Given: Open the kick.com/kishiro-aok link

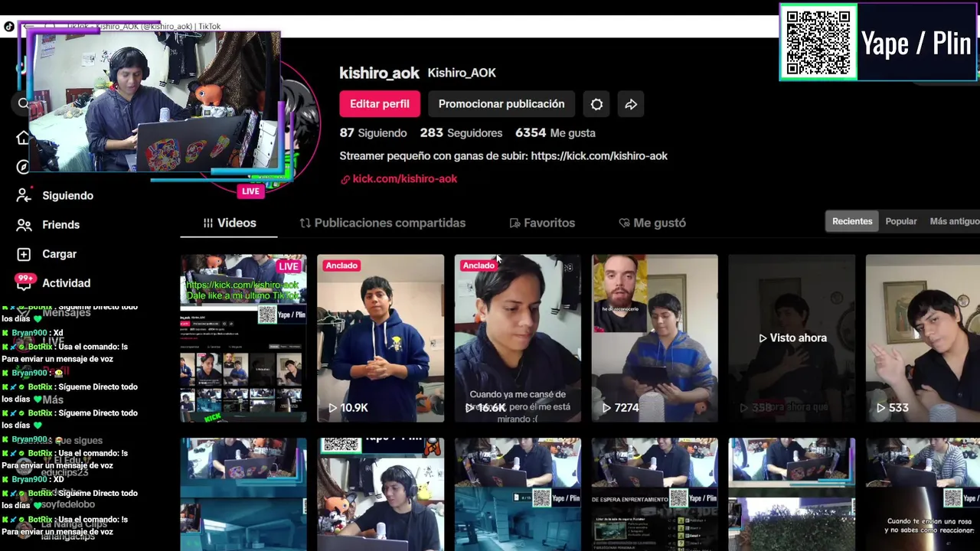Looking at the screenshot, I should [405, 178].
